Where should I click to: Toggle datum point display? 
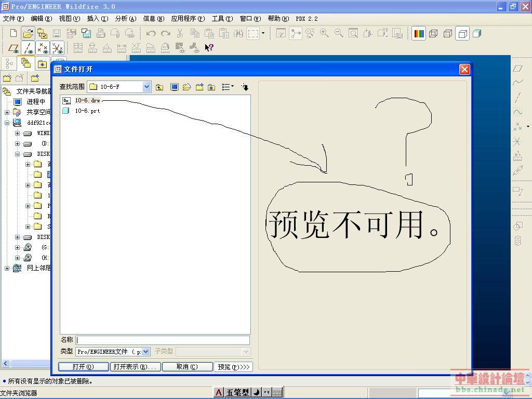tap(43, 48)
